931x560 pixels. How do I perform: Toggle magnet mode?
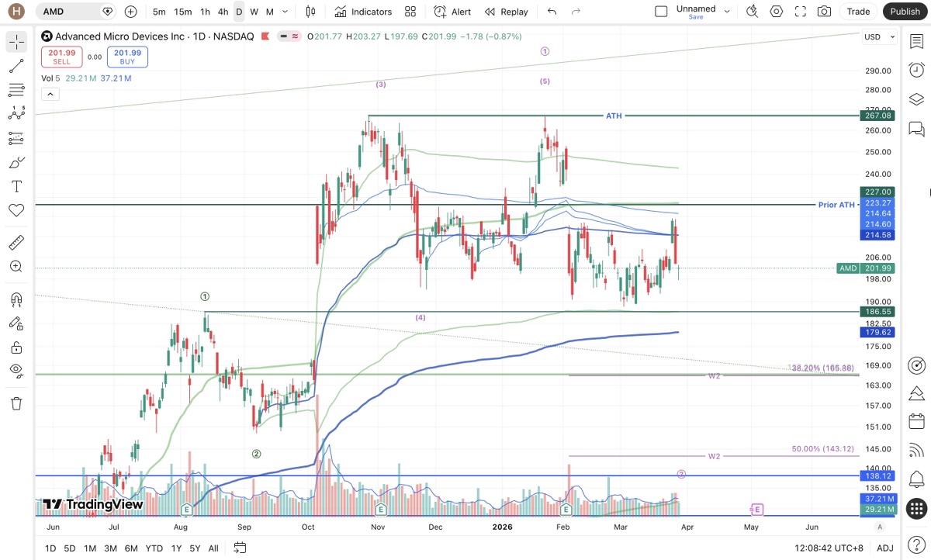click(x=16, y=299)
